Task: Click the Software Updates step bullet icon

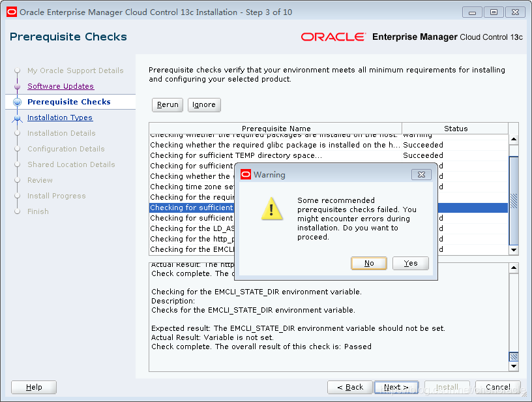Action: (x=18, y=87)
